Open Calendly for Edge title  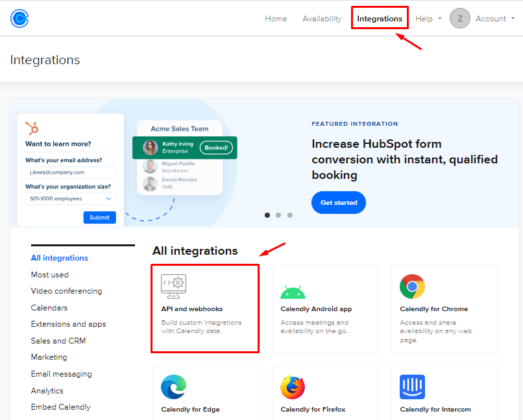coord(191,409)
